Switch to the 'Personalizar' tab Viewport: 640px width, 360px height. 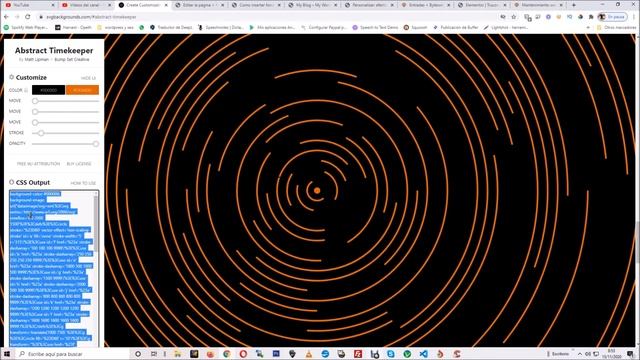click(369, 5)
